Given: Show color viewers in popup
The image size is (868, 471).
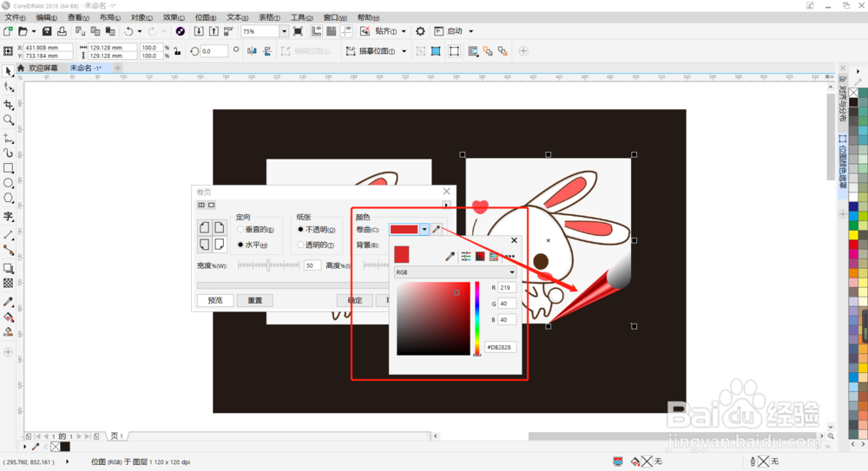Looking at the screenshot, I should tap(480, 256).
